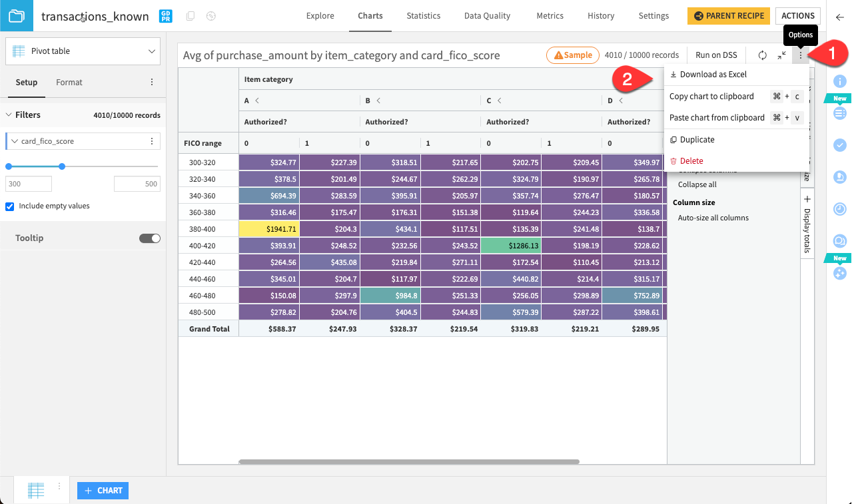Collapse item category A column

(257, 101)
